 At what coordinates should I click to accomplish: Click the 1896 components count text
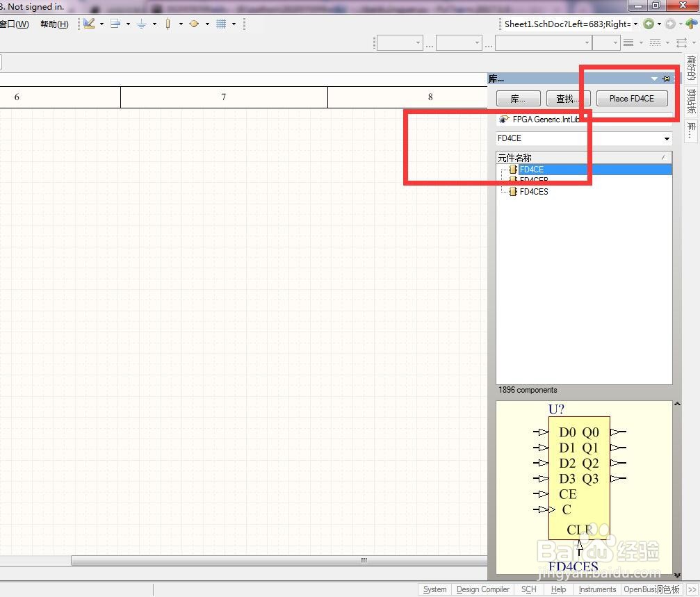click(528, 390)
